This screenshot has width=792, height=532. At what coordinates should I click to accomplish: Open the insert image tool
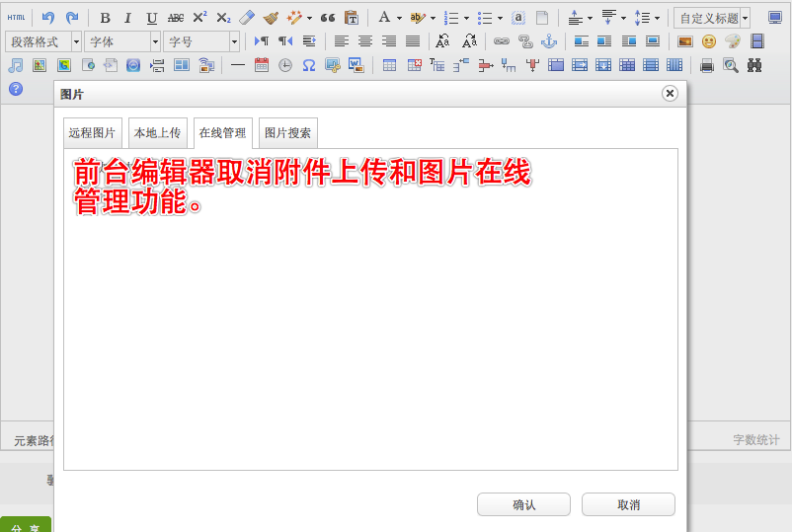coord(685,41)
